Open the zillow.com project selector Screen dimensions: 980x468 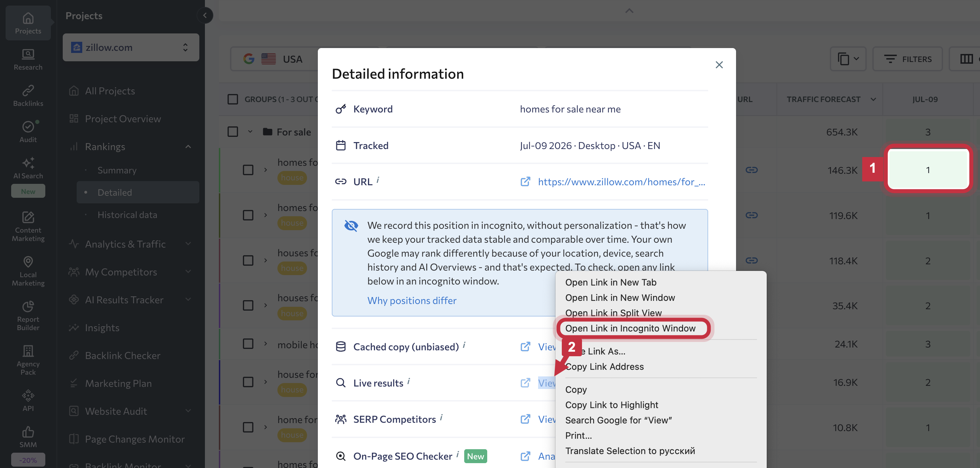[x=131, y=47]
